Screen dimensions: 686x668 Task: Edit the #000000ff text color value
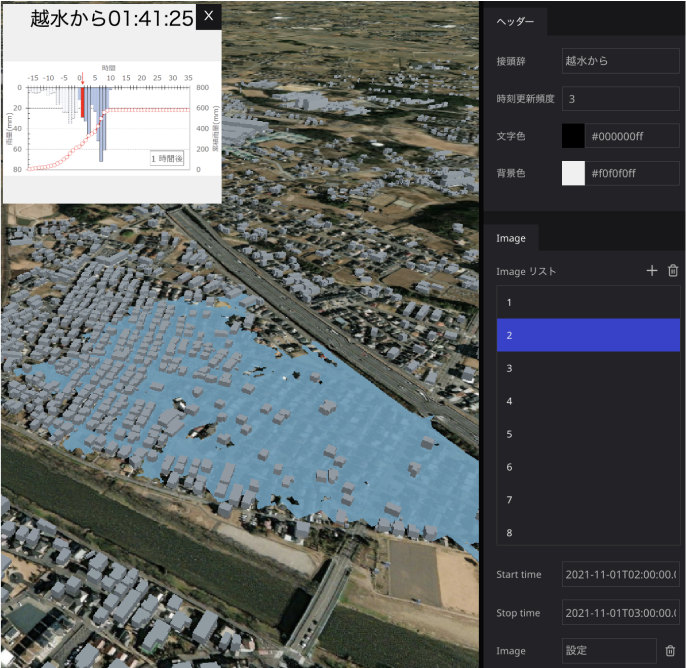point(632,136)
